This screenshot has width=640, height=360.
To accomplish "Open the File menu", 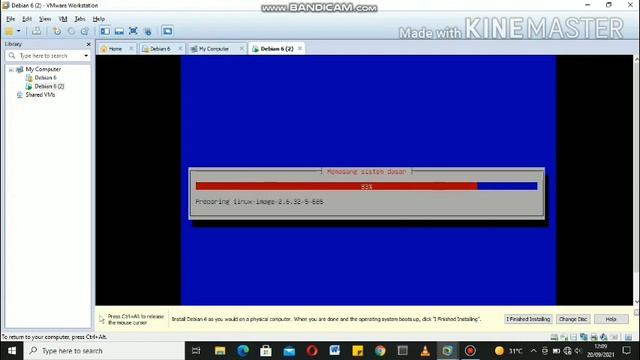I will 11,19.
